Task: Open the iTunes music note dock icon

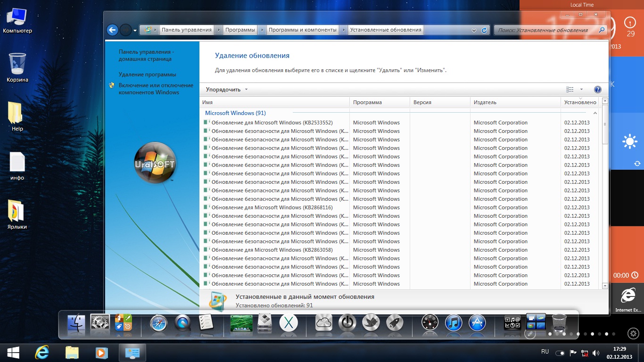Action: [454, 323]
